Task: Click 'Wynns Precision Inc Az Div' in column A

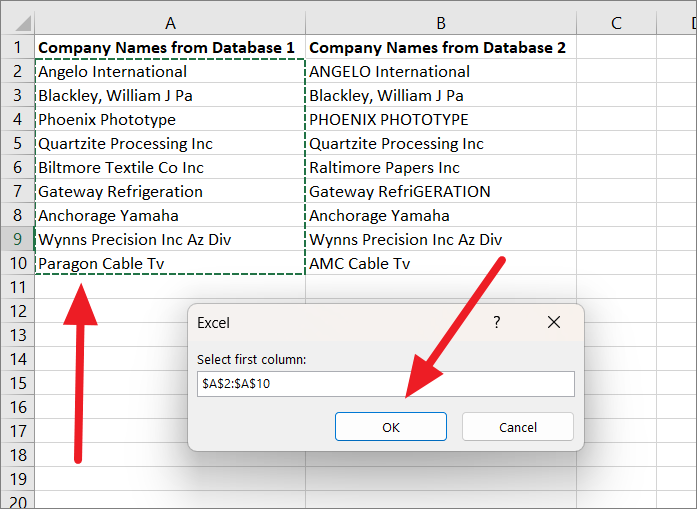Action: [x=170, y=239]
